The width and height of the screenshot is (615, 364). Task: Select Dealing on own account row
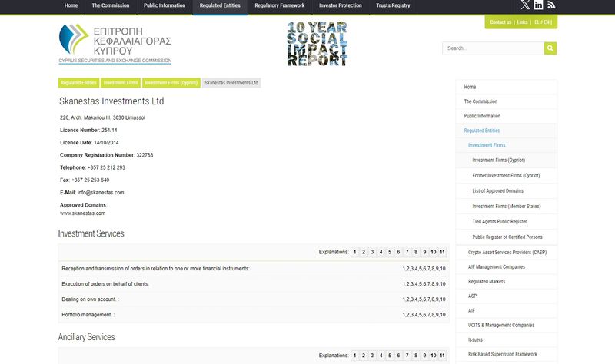click(x=254, y=299)
